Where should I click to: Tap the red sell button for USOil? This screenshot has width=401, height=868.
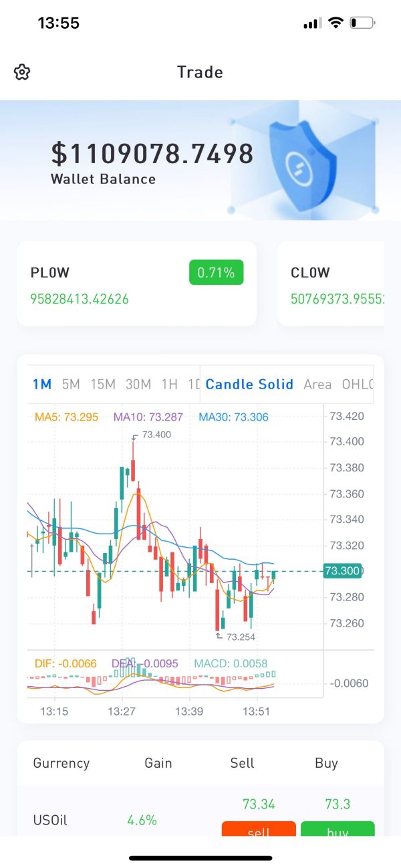[259, 829]
